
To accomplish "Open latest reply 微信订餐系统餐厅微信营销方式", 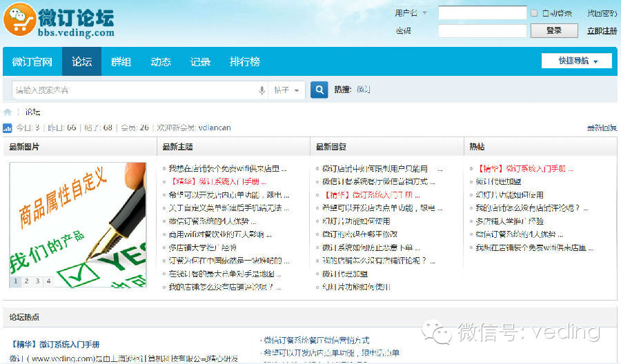I will point(378,181).
